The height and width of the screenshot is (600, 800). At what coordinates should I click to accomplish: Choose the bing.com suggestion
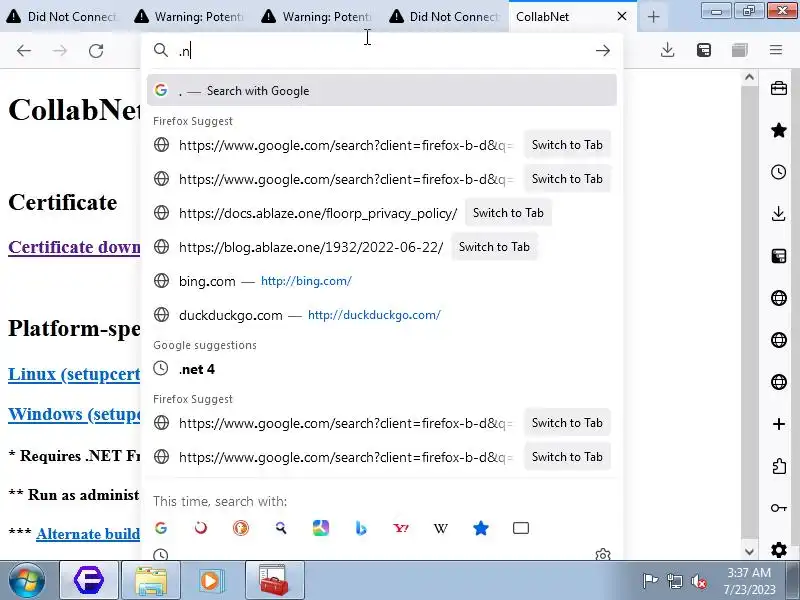pos(382,281)
